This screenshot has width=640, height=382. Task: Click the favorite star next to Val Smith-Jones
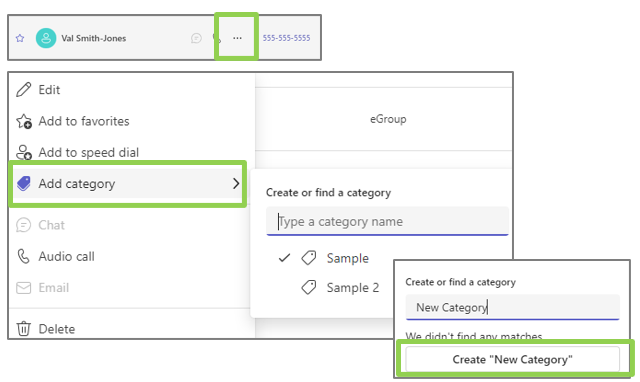click(x=20, y=38)
